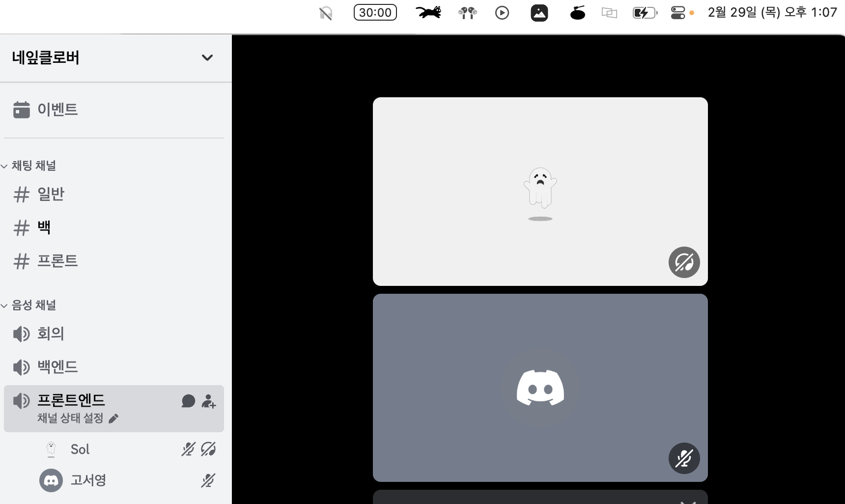The height and width of the screenshot is (504, 845).
Task: Click Sol's ghost avatar in the sidebar
Action: click(51, 449)
